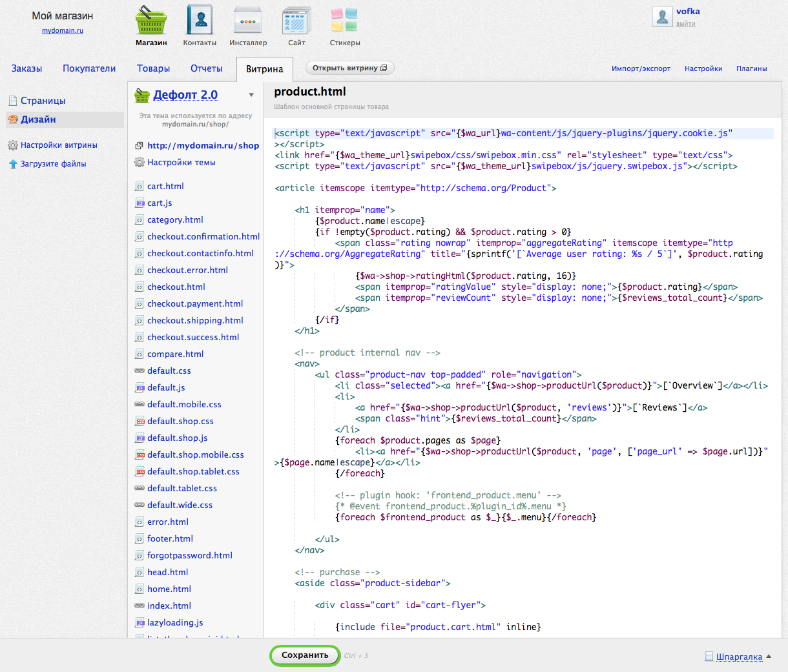This screenshot has width=788, height=672.
Task: Expand the Шпаргалка cheat sheet panel
Action: point(739,657)
